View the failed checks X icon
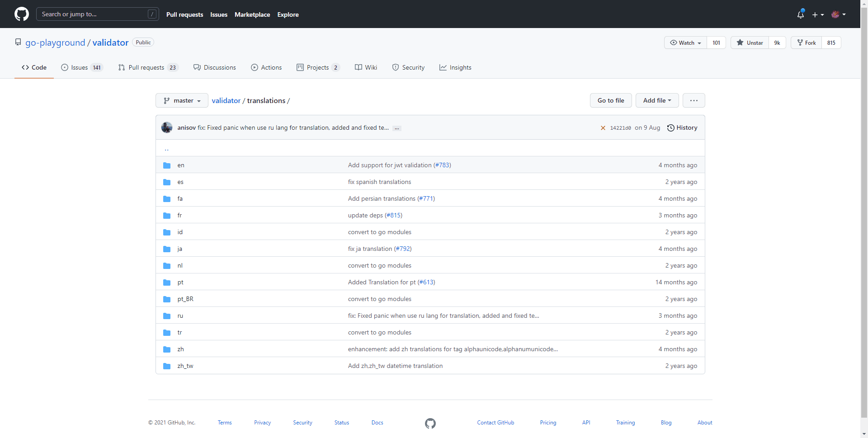This screenshot has width=868, height=438. [603, 128]
